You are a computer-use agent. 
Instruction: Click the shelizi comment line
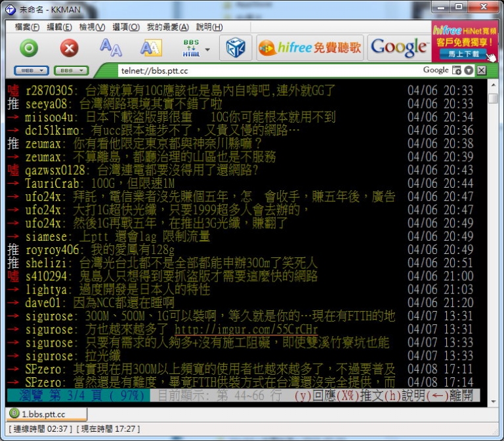pyautogui.click(x=240, y=263)
